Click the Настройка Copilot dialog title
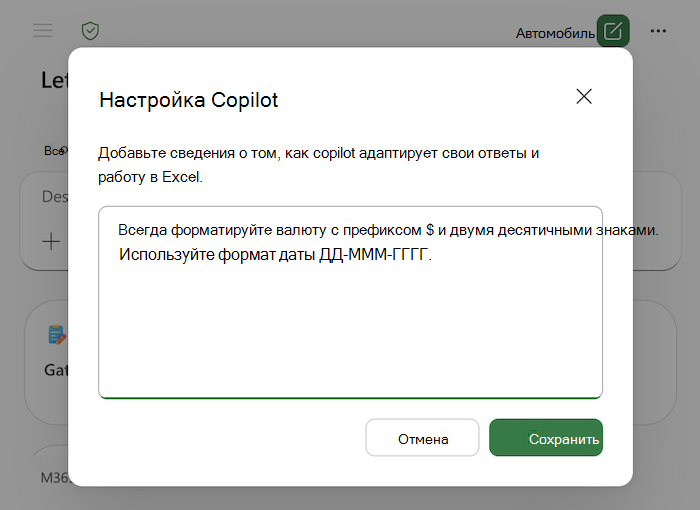This screenshot has height=510, width=700. tap(188, 100)
